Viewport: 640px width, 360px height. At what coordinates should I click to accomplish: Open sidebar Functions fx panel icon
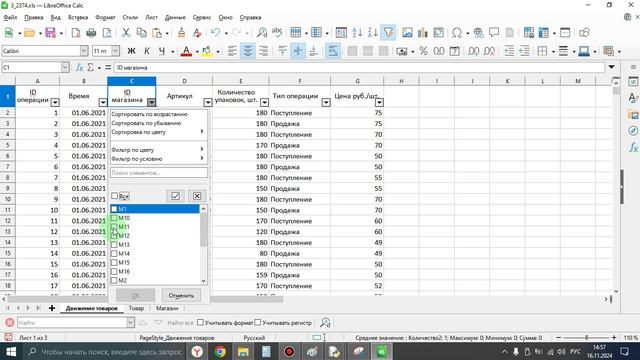click(633, 147)
